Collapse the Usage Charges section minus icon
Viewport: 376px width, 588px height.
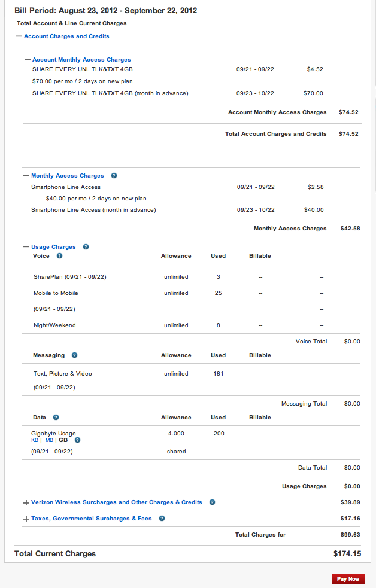click(x=26, y=247)
